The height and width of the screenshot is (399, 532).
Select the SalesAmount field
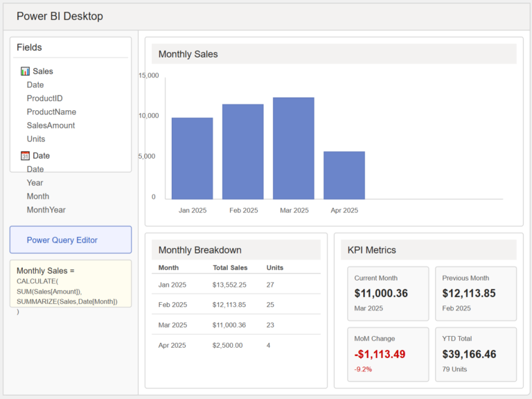pos(51,125)
